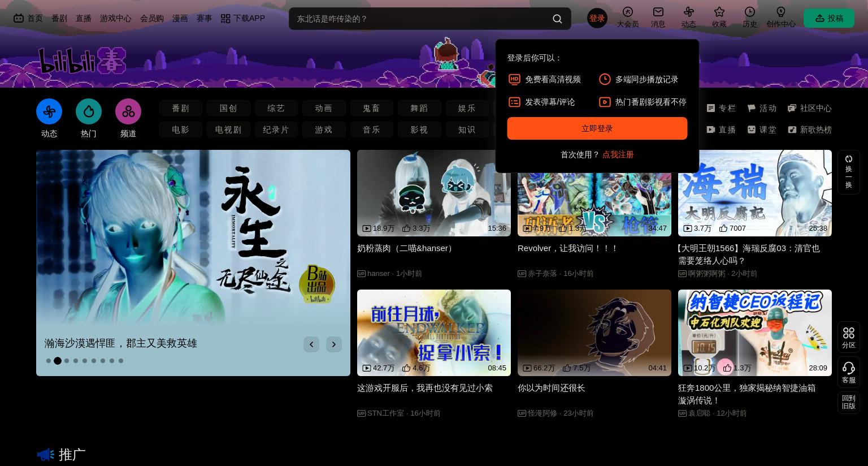This screenshot has width=868, height=466.
Task: Open 专栏 link
Action: point(721,108)
